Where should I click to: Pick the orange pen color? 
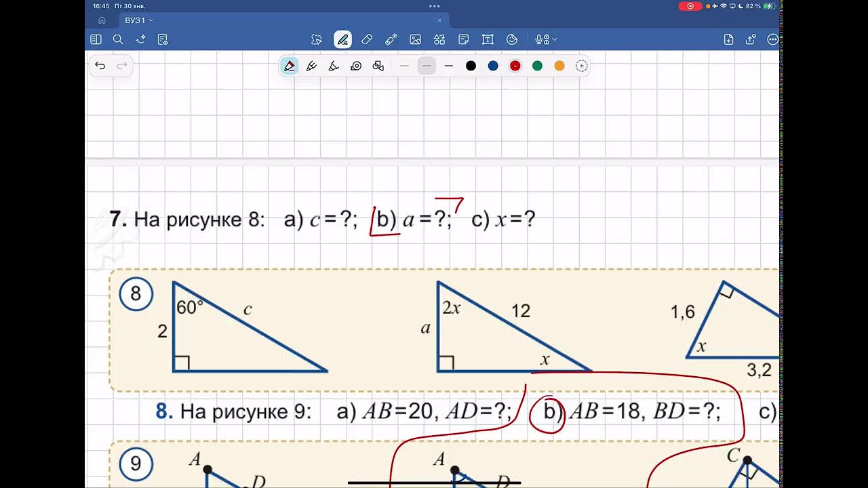click(x=559, y=66)
